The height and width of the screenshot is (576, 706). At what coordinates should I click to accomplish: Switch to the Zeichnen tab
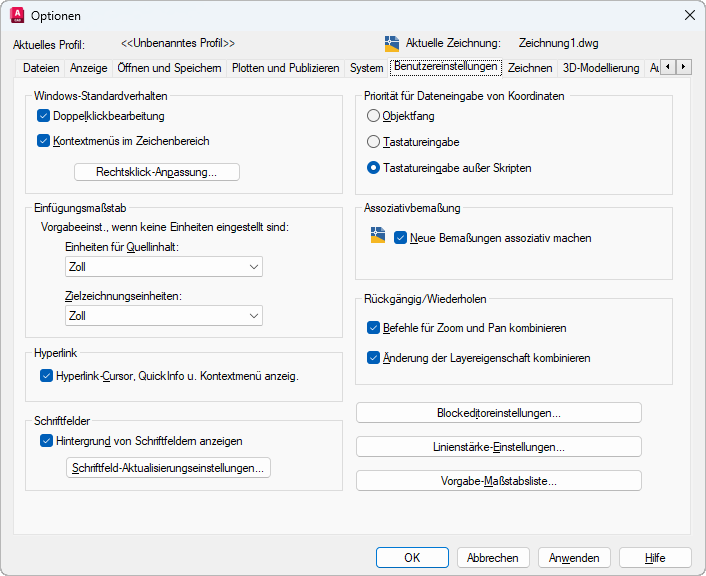(x=530, y=68)
